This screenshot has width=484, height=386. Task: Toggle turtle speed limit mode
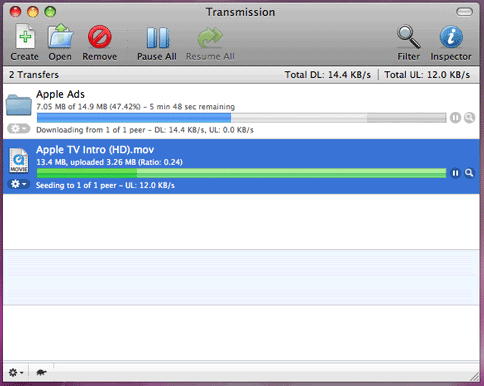click(x=41, y=372)
